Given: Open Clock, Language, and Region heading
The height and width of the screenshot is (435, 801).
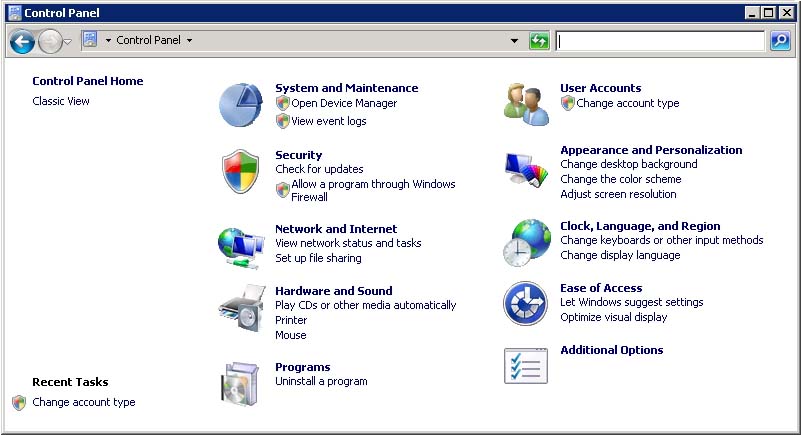Looking at the screenshot, I should click(640, 226).
